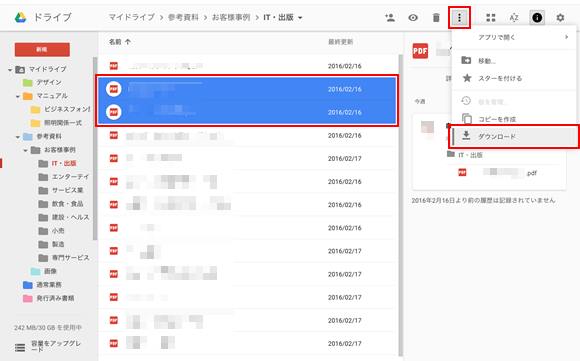Open the three-dot more actions menu

tap(459, 17)
